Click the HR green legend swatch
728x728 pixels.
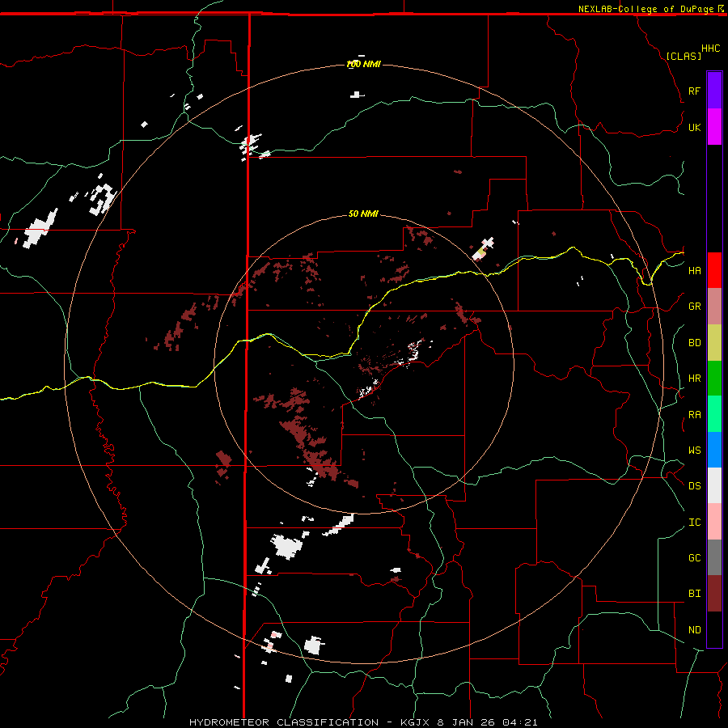714,378
